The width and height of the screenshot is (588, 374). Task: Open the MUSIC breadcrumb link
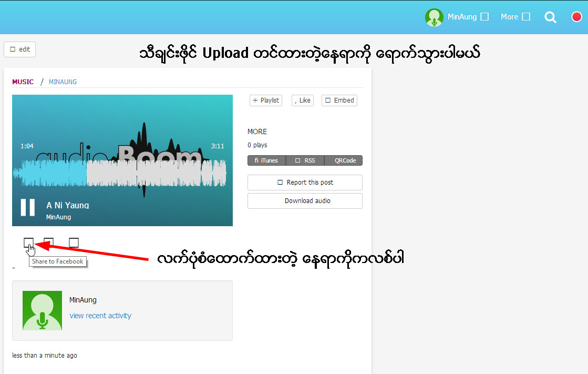pos(23,82)
